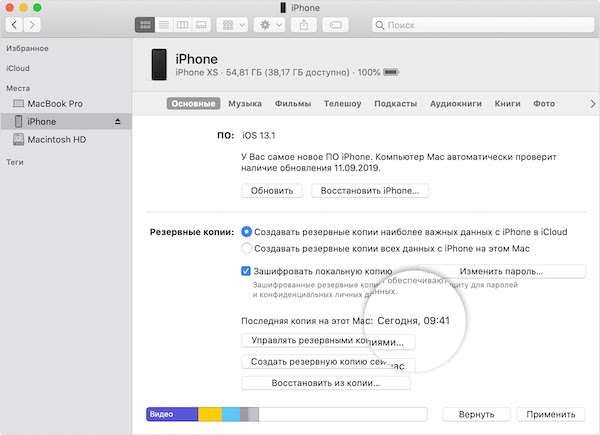The image size is (600, 435).
Task: Expand the Теги sidebar section
Action: point(15,162)
